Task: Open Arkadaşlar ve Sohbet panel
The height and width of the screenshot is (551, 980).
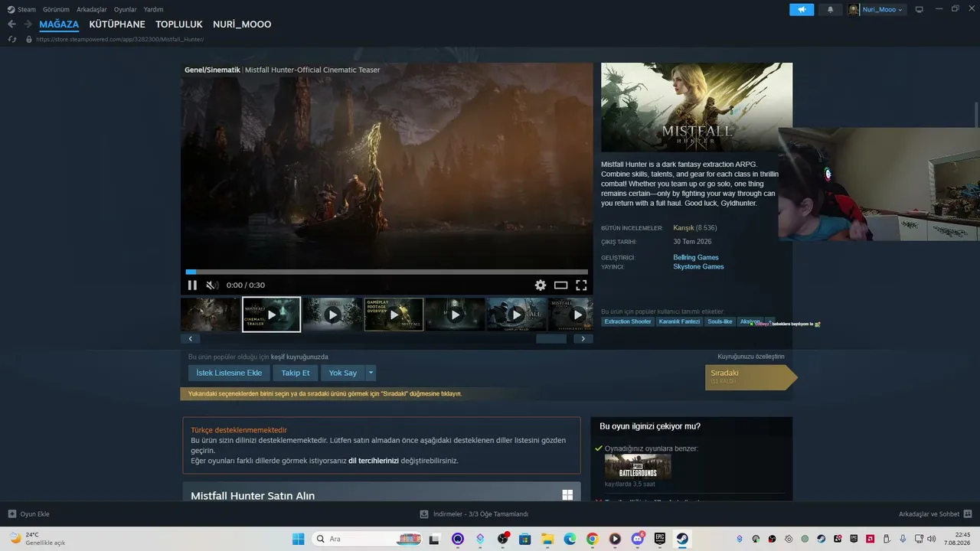Action: click(936, 514)
